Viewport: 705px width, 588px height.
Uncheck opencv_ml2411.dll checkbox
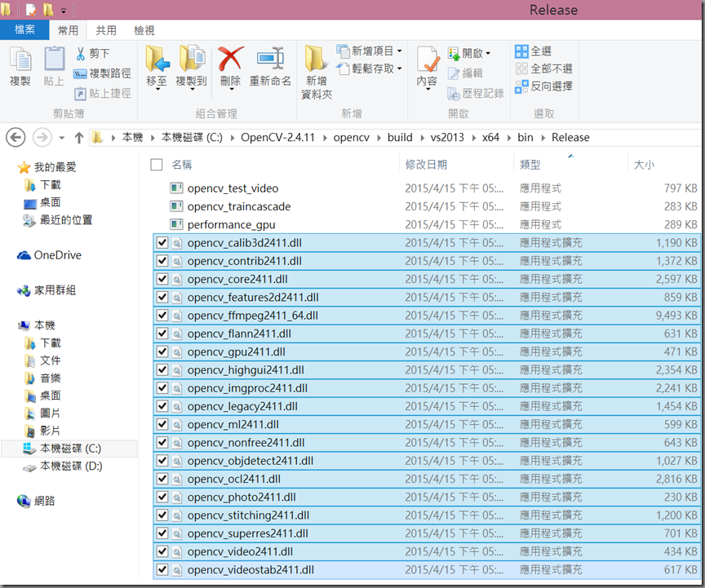click(x=162, y=424)
